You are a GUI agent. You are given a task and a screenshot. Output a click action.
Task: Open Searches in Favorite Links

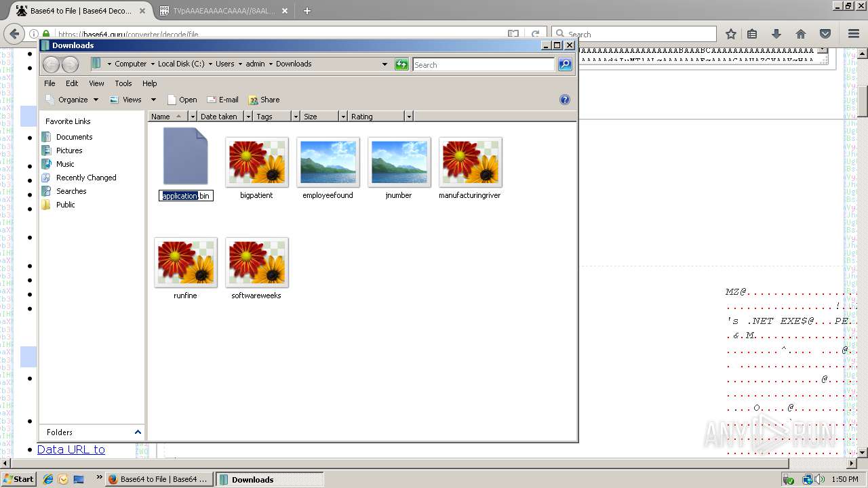pos(71,191)
